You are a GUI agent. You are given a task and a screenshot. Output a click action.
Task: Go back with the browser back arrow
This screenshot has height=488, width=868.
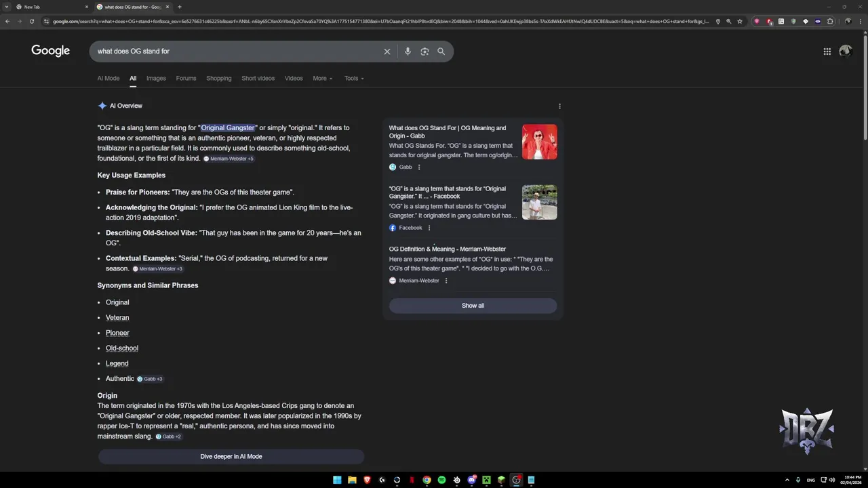[7, 21]
